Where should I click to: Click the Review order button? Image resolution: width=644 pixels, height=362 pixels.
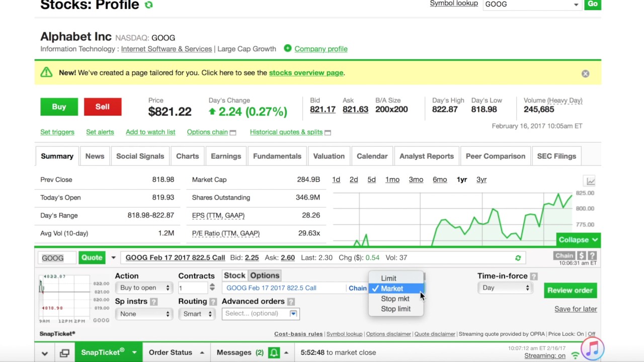pyautogui.click(x=570, y=290)
